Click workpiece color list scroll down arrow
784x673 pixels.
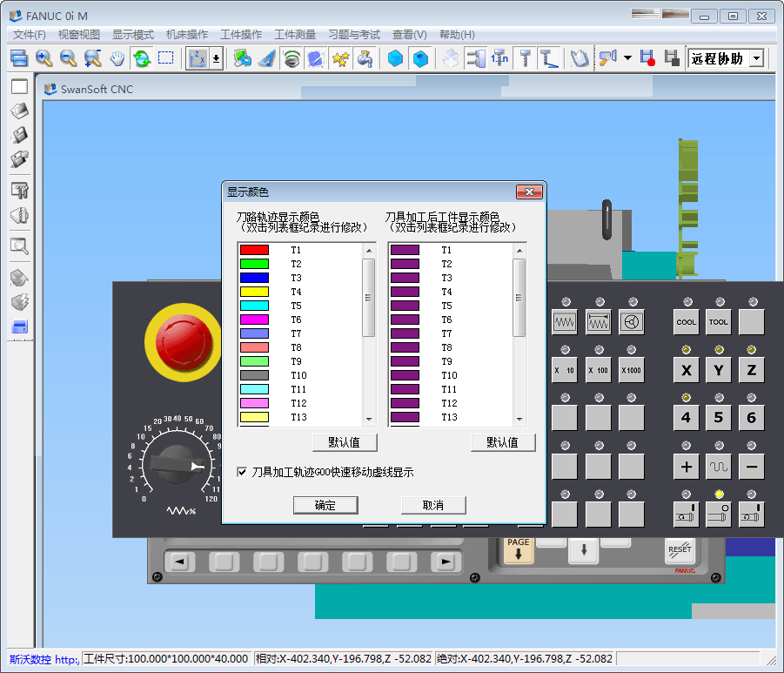coord(519,420)
